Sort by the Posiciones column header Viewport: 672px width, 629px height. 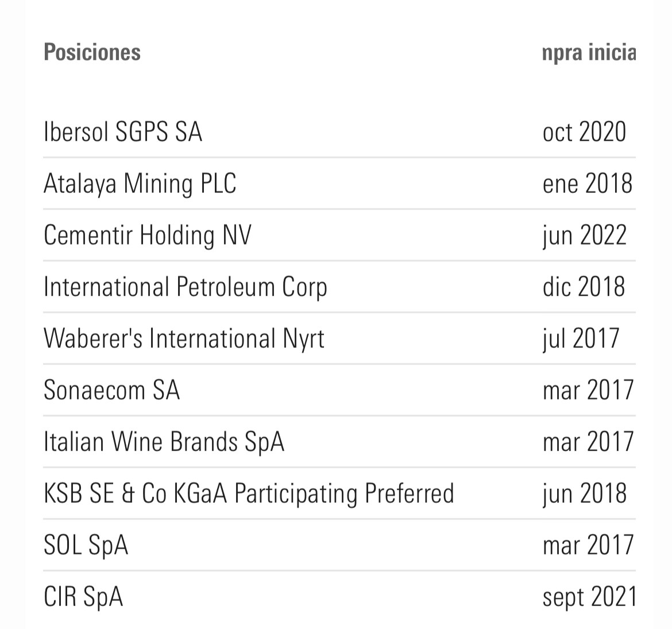(92, 53)
